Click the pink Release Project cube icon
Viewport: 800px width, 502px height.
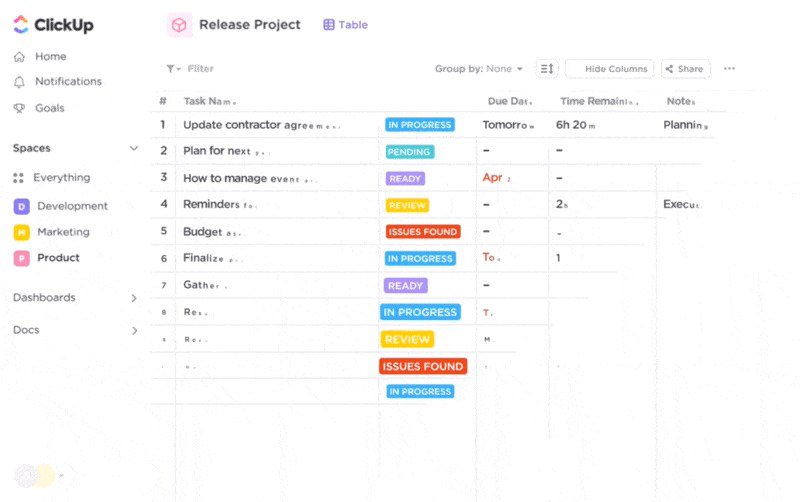tap(179, 25)
